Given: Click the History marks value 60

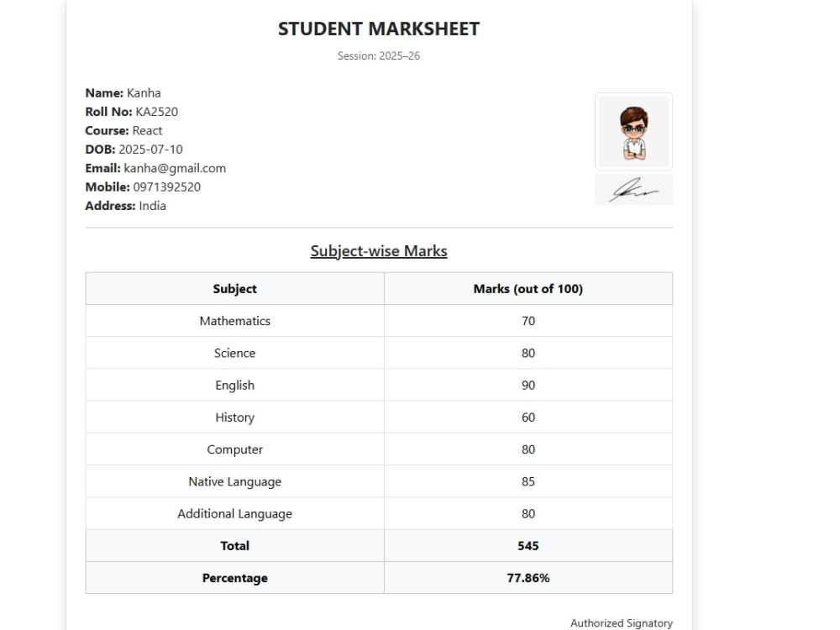Looking at the screenshot, I should click(528, 417).
